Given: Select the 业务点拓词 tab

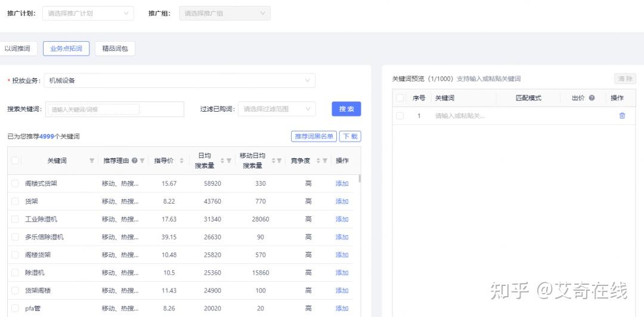Looking at the screenshot, I should (66, 48).
